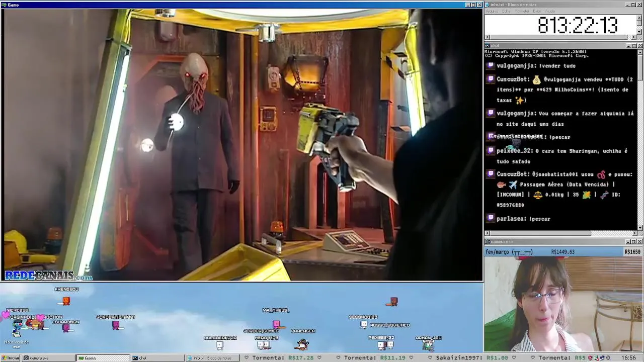Click badge icon beside vulgoganjja alquimia message
Image resolution: width=644 pixels, height=362 pixels.
491,113
